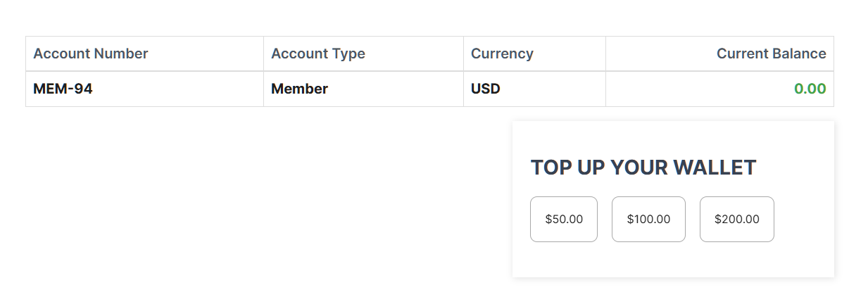Screen dimensions: 868x290
Task: Click the Current Balance column header
Action: tap(771, 53)
